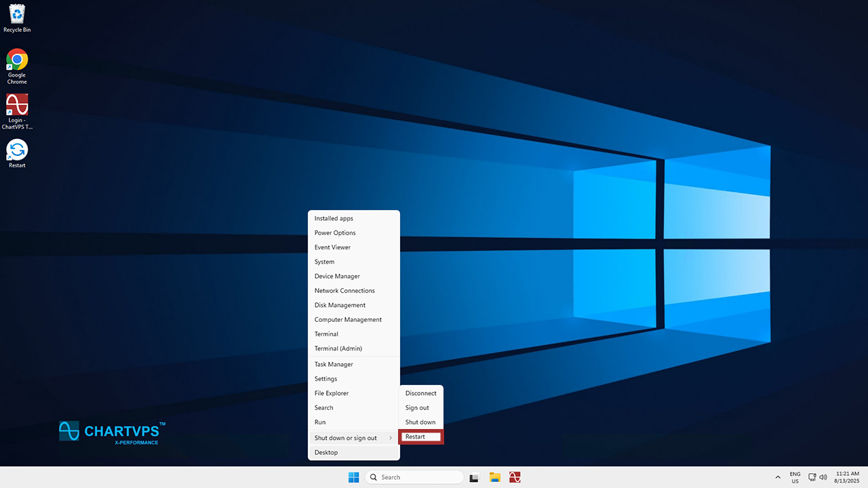Choose Restart from the power submenu
The image size is (868, 488).
[x=420, y=437]
